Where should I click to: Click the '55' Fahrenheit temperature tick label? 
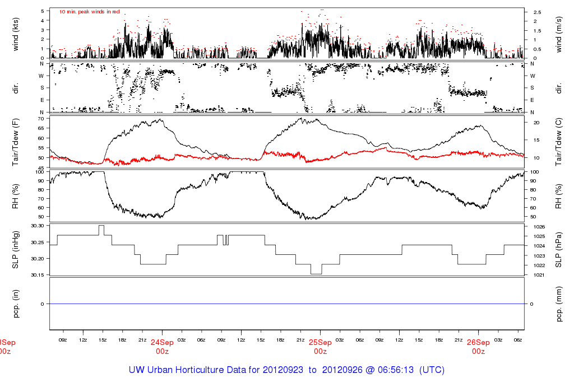click(x=40, y=148)
